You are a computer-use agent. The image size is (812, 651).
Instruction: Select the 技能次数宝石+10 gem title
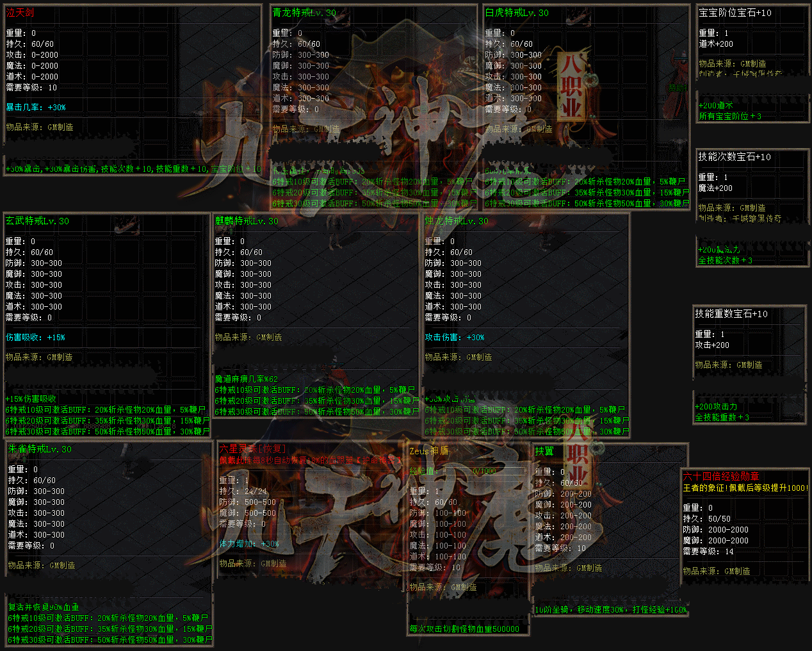734,157
